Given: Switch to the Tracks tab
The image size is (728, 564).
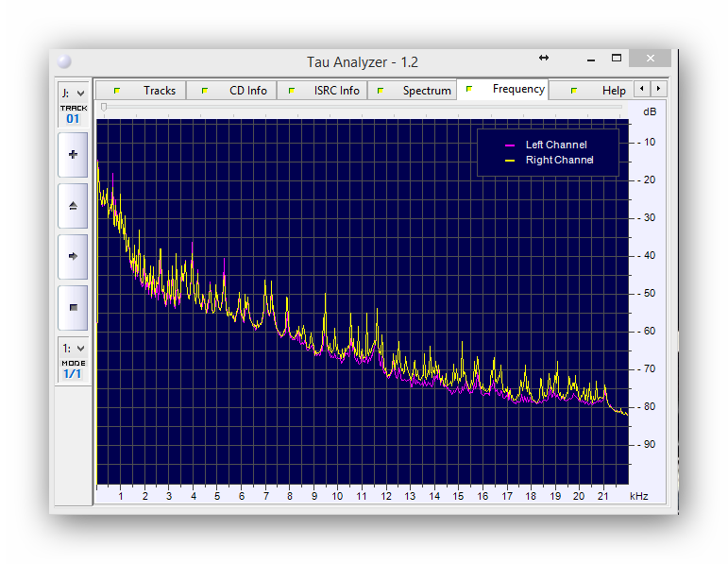Looking at the screenshot, I should pos(141,90).
